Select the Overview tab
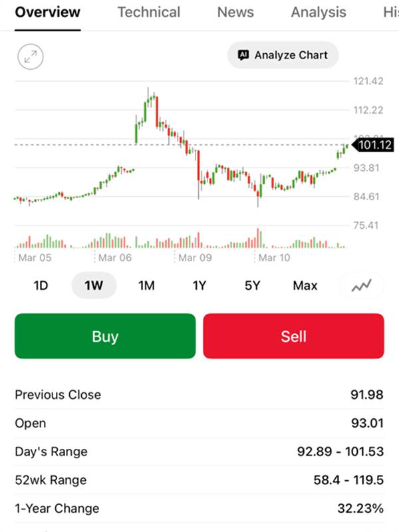Image resolution: width=399 pixels, height=532 pixels. click(x=48, y=12)
